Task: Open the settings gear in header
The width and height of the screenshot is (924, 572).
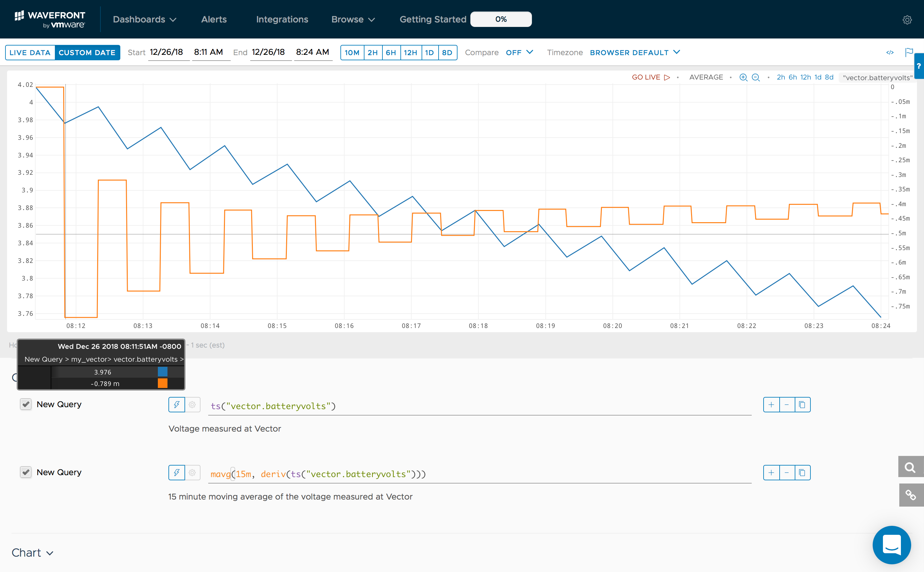Action: click(907, 20)
